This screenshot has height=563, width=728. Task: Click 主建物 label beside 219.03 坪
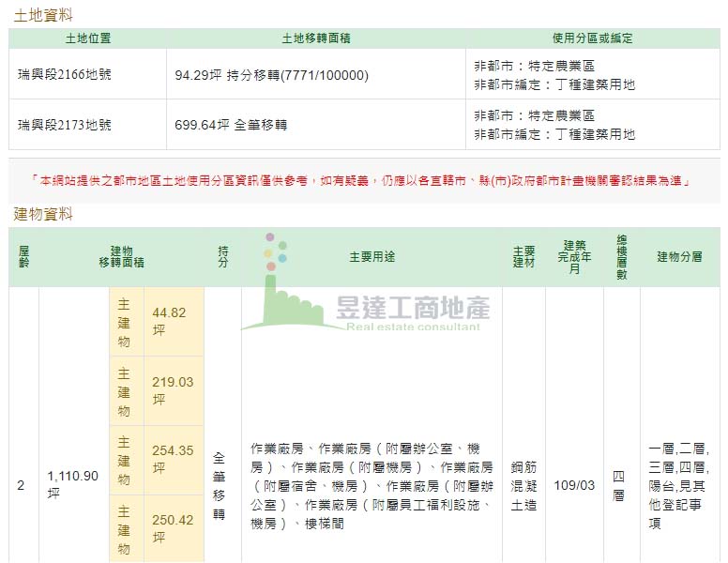coord(124,392)
